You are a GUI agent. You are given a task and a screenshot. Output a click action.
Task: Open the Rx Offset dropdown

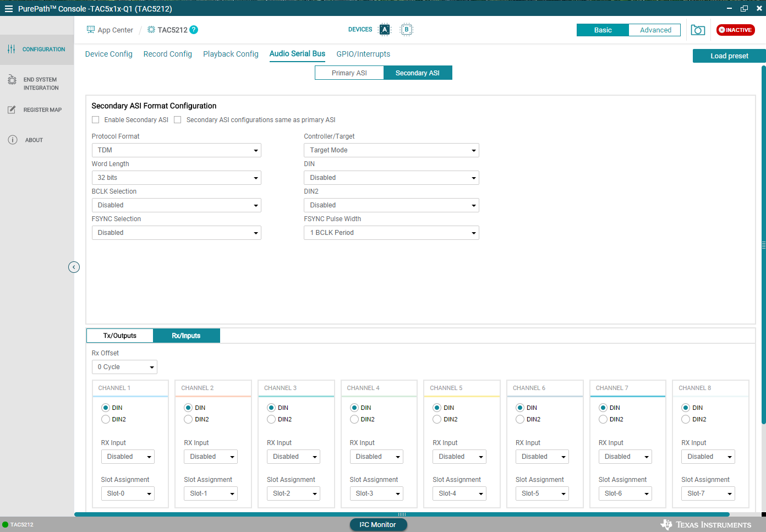point(124,366)
